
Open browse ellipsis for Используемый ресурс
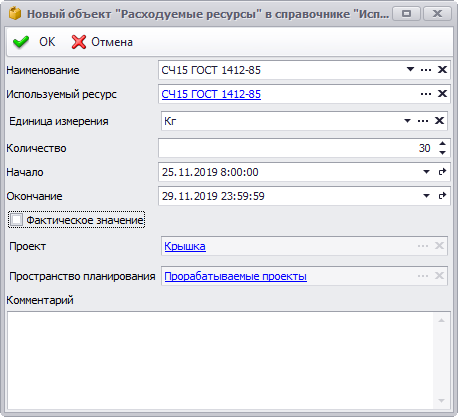point(426,94)
